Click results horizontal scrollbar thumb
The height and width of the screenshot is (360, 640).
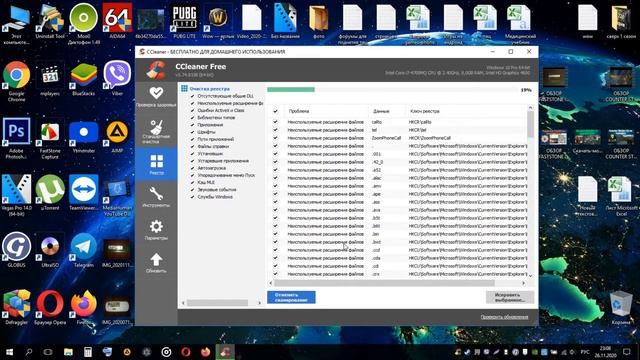click(x=384, y=282)
